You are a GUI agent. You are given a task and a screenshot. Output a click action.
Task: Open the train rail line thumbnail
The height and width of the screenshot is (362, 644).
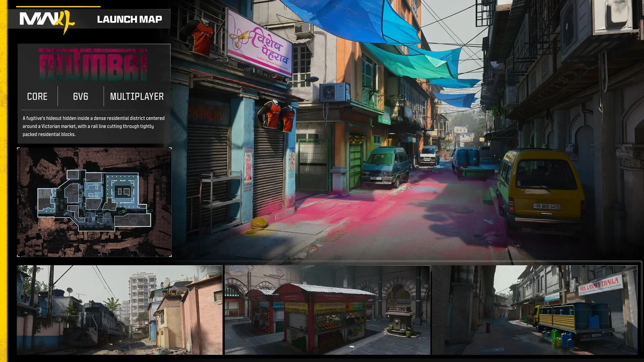(120, 310)
